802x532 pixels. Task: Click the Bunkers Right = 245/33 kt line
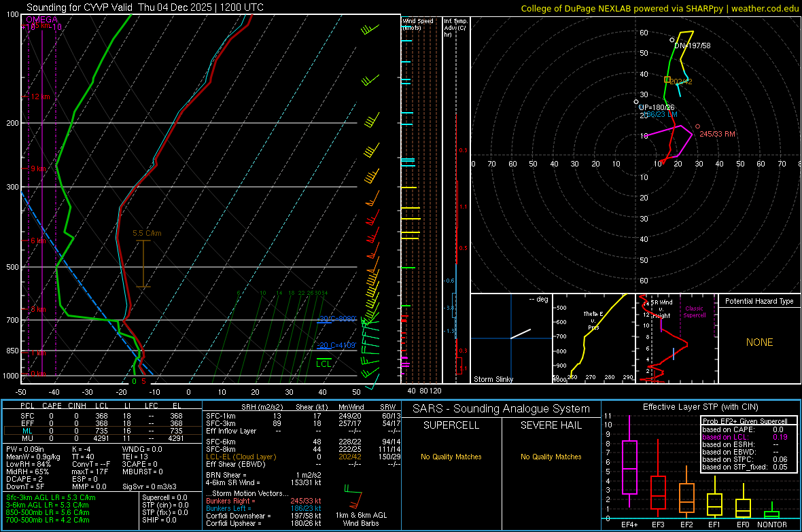264,501
